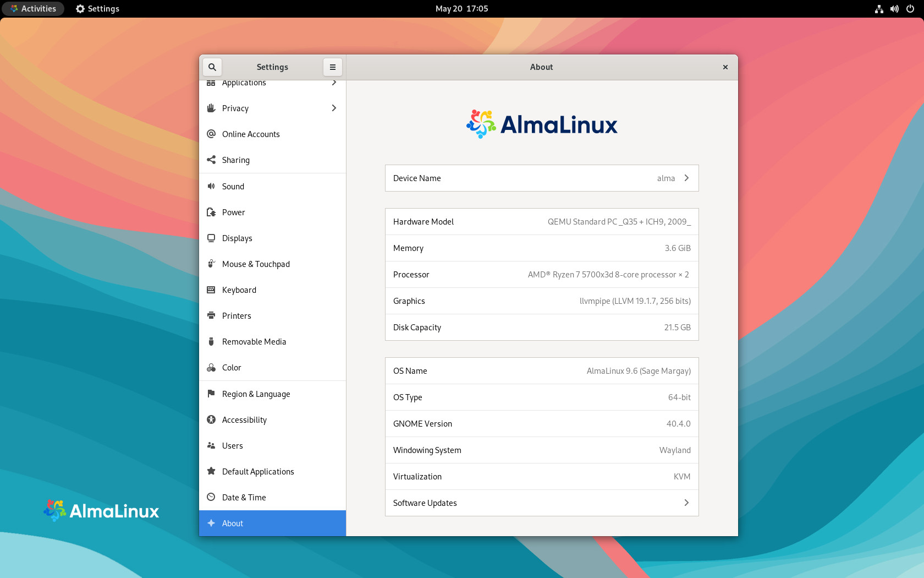The height and width of the screenshot is (578, 924).
Task: Click the Virtualization value KVM
Action: coord(682,476)
